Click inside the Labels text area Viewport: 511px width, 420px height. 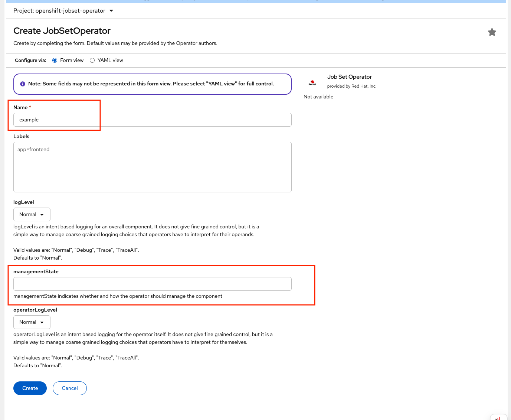(152, 167)
